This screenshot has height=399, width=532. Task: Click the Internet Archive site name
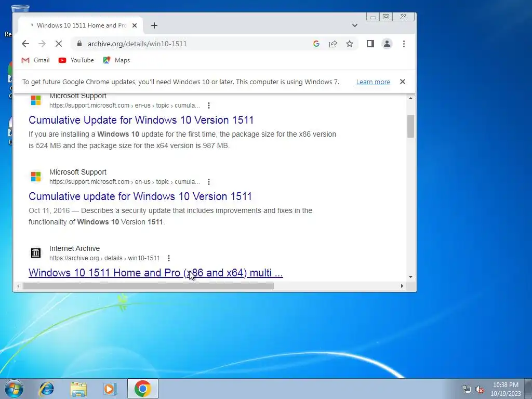[74, 248]
